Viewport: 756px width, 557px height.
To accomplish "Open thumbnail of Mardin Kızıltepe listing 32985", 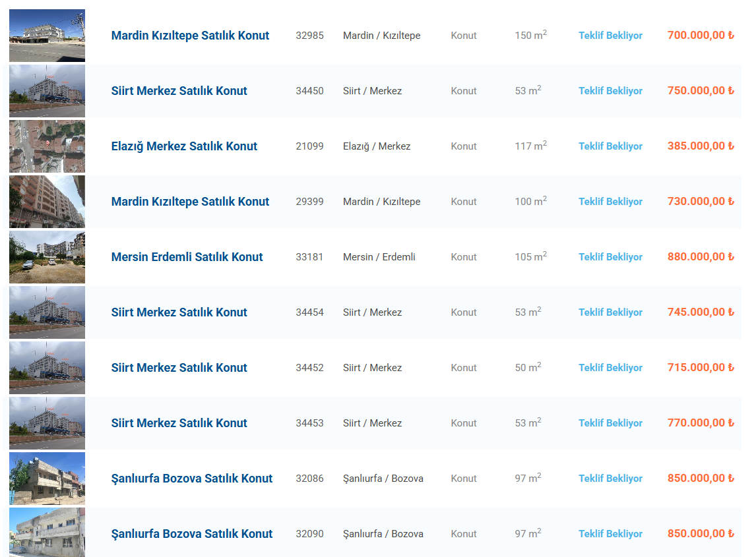I will 47,36.
